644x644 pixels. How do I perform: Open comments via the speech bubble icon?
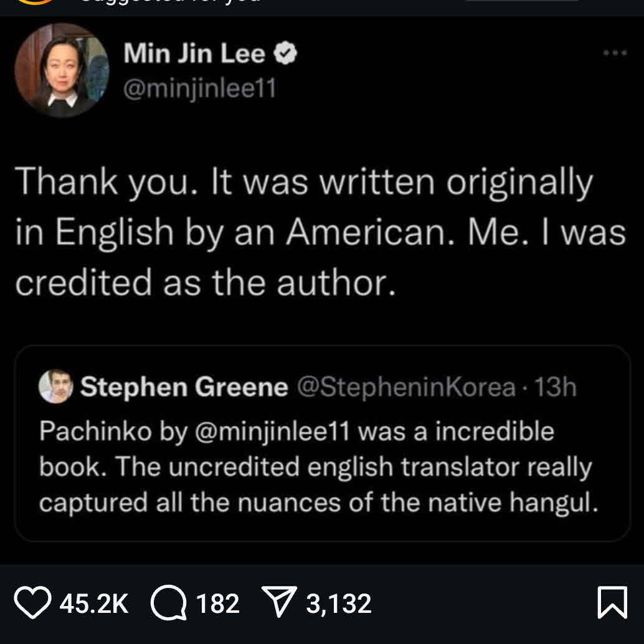point(169,604)
